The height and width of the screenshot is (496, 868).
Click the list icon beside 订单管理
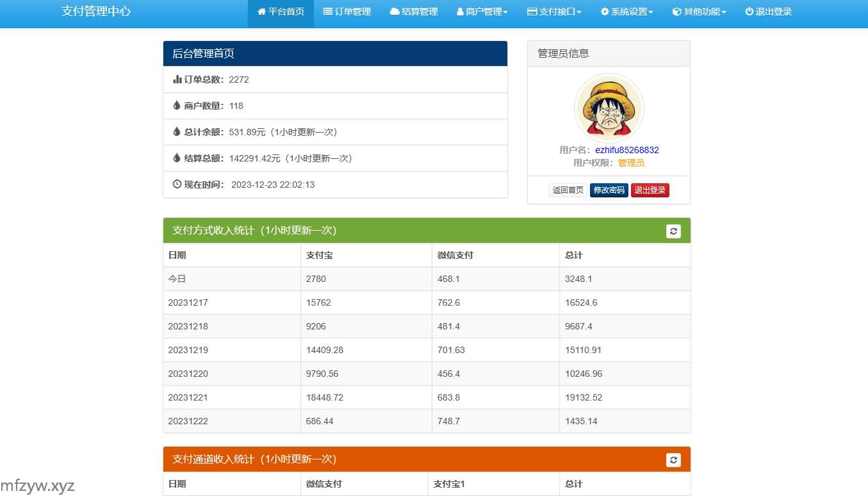pyautogui.click(x=327, y=12)
